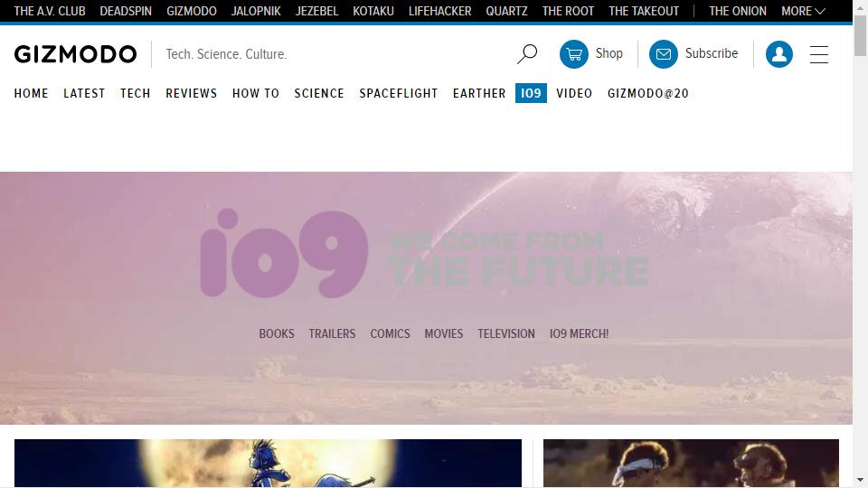This screenshot has width=868, height=488.
Task: Click the scrollbar up arrow
Action: 860,7
